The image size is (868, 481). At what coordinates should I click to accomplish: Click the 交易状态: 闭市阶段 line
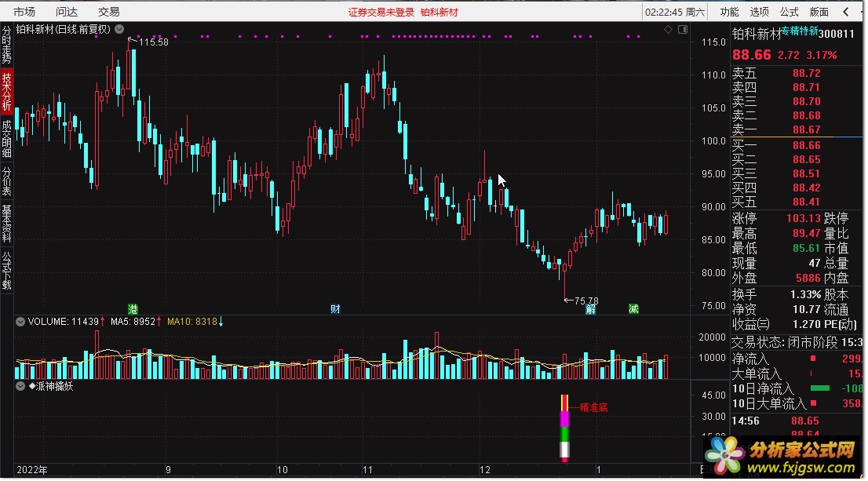tap(797, 343)
